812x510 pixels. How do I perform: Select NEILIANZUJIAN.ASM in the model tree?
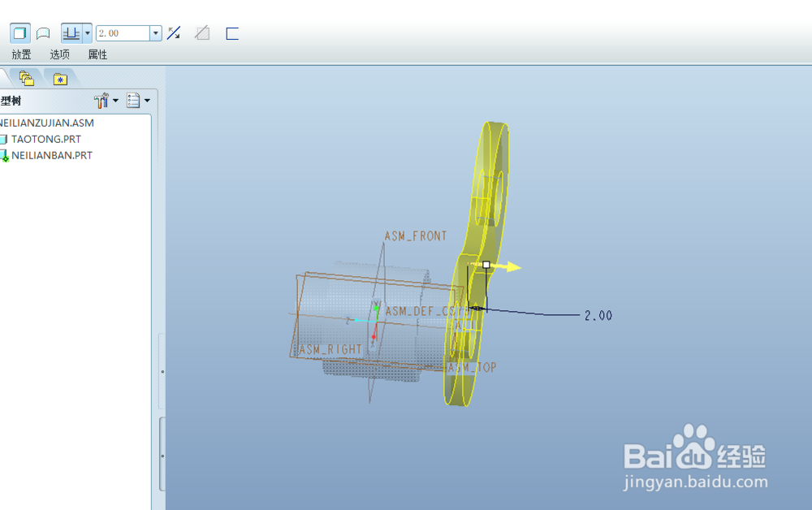pos(46,123)
